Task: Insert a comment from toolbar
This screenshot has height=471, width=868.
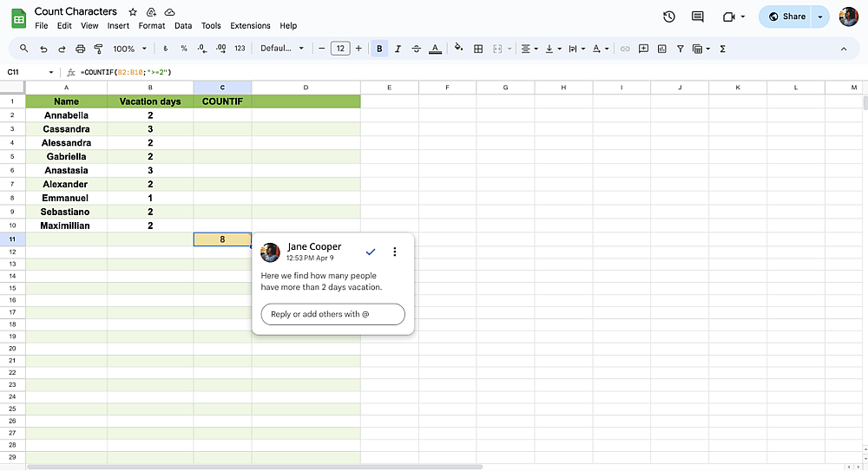Action: [643, 49]
